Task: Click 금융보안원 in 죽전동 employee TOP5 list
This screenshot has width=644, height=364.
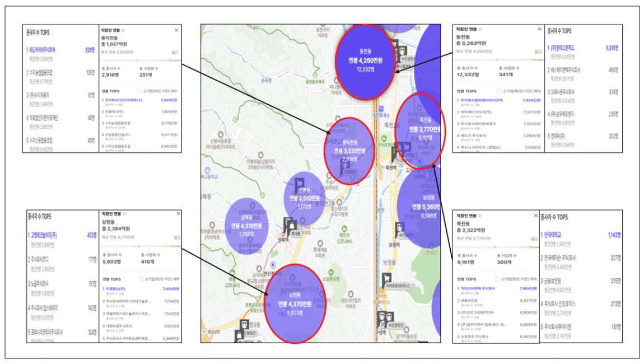Action: tap(553, 282)
